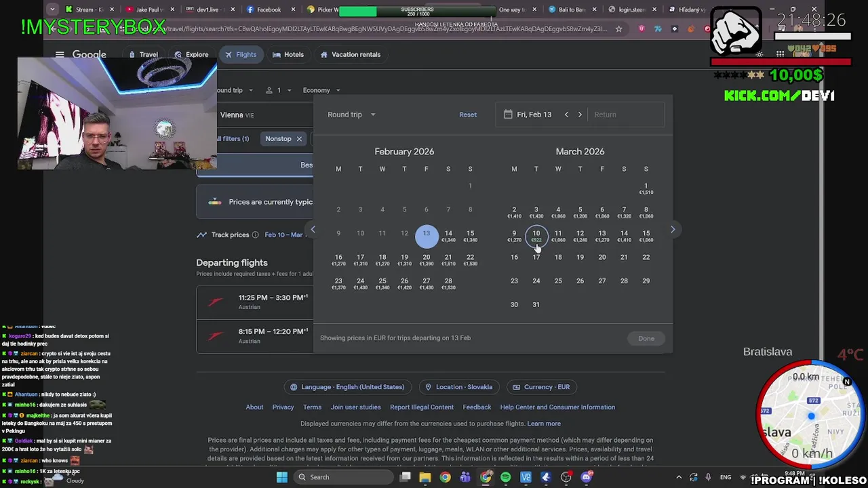
Task: Open Discord from the taskbar
Action: [587, 477]
